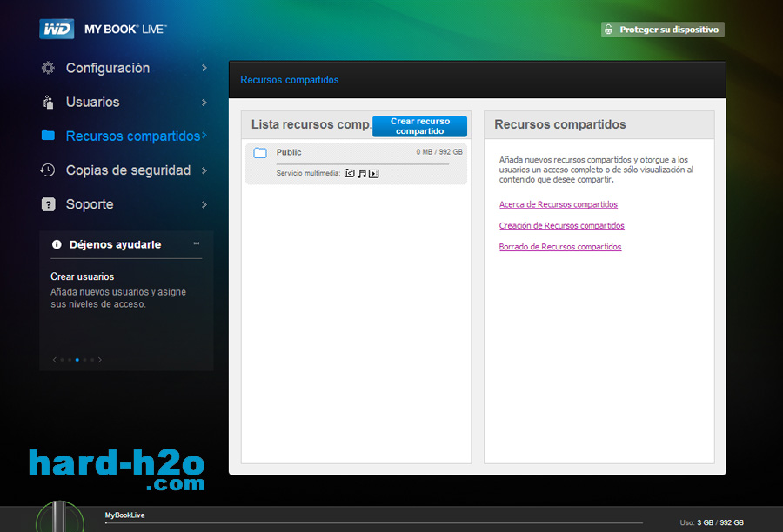Screen dimensions: 783x532
Task: Select the Public share name
Action: 289,152
